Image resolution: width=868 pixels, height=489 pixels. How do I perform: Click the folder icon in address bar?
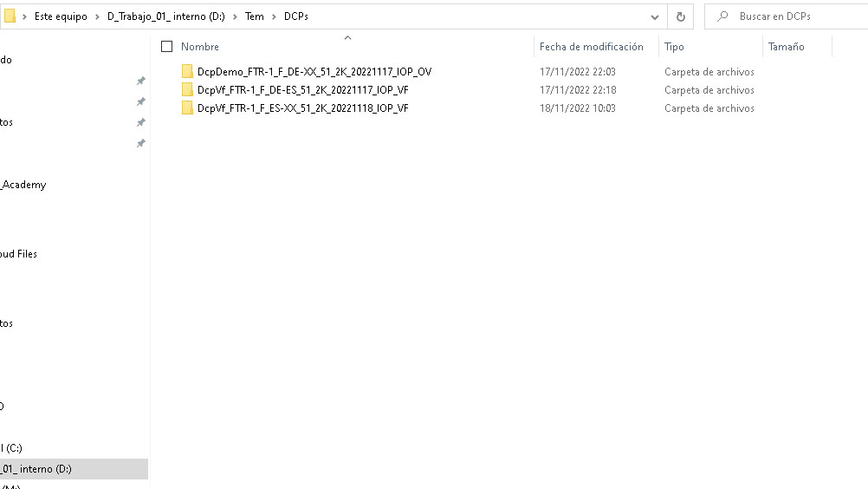[x=10, y=16]
